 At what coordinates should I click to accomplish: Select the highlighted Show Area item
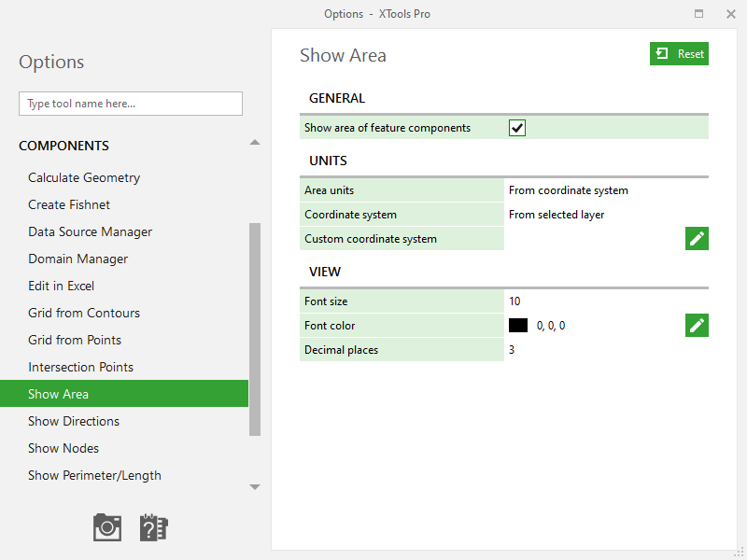pos(124,394)
